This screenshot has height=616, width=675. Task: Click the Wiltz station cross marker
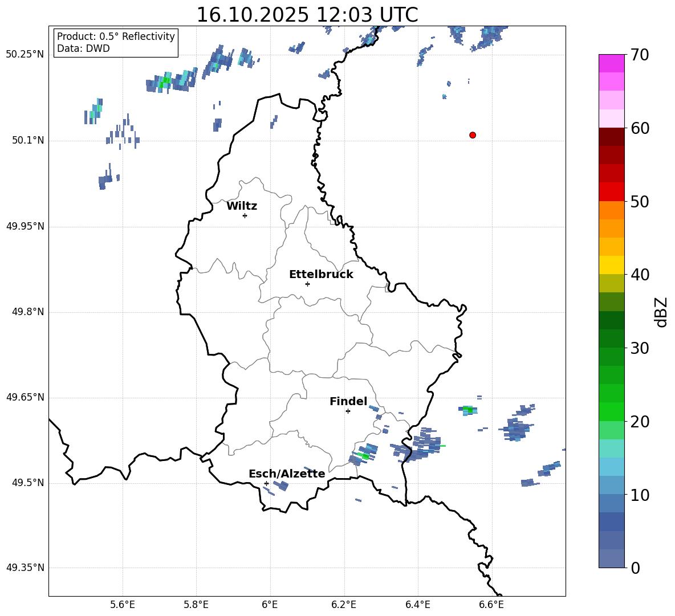tap(245, 215)
